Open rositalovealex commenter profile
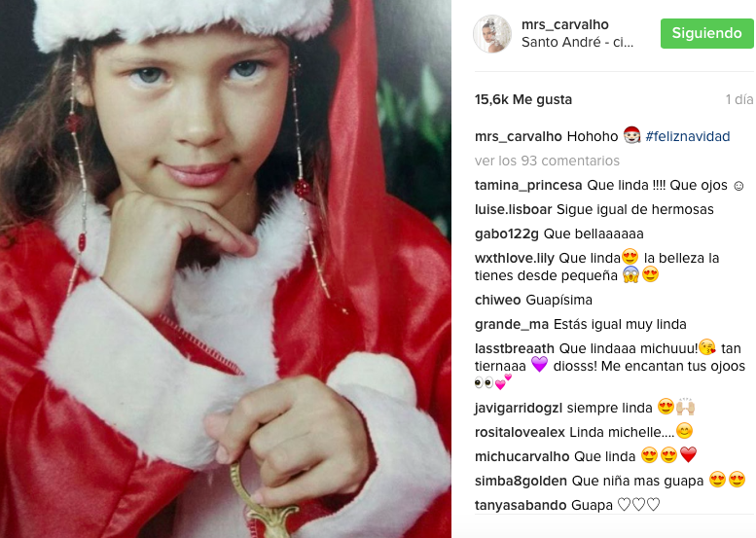Viewport: 756px width, 538px height. point(520,432)
